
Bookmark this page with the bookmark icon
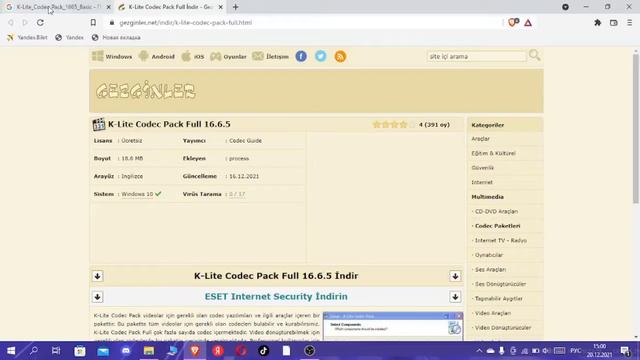pyautogui.click(x=93, y=23)
